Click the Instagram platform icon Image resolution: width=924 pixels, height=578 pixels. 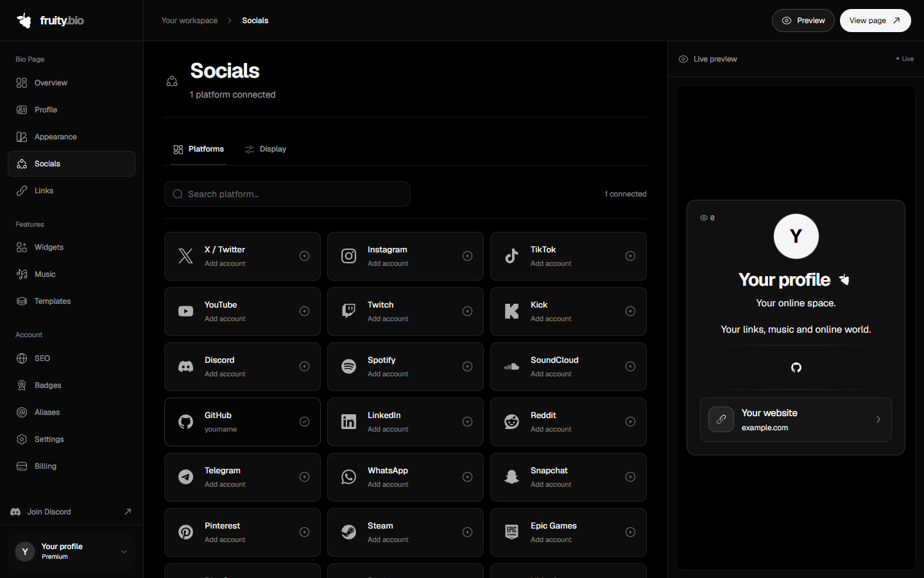coord(348,256)
